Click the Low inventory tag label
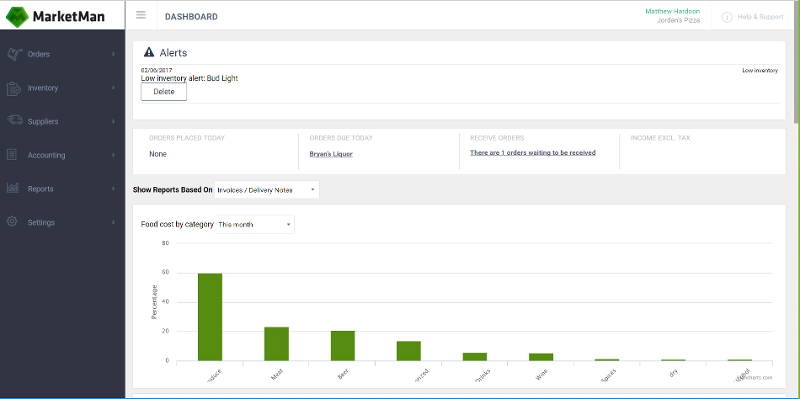 [x=760, y=70]
